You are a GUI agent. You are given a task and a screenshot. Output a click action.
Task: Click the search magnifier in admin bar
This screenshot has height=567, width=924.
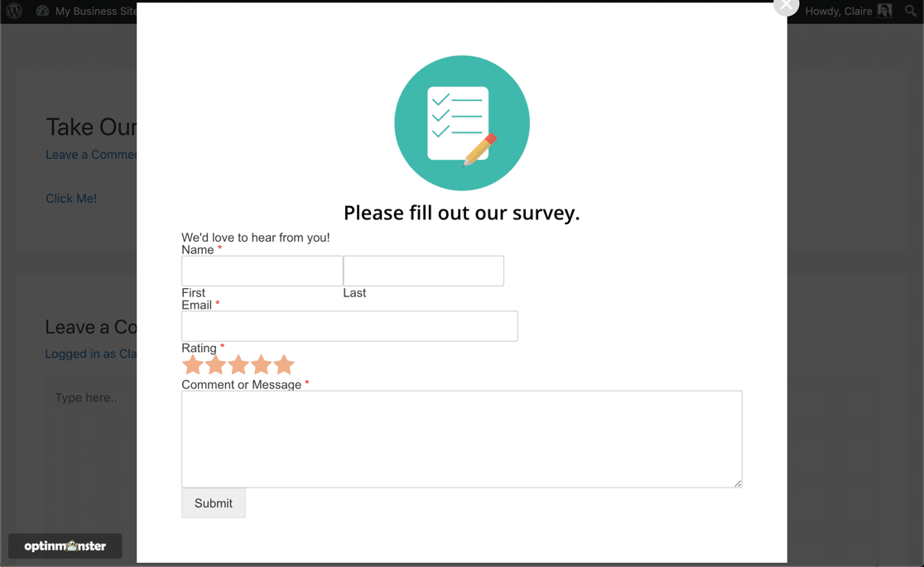910,12
